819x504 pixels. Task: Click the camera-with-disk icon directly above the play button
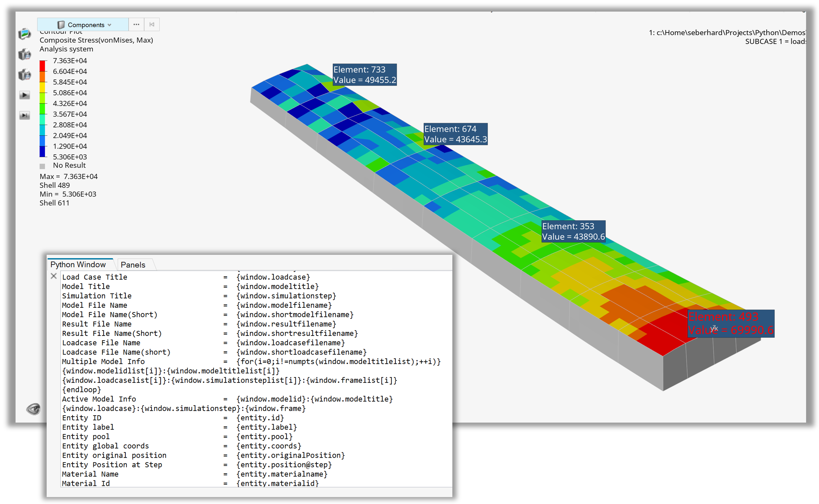tap(24, 75)
